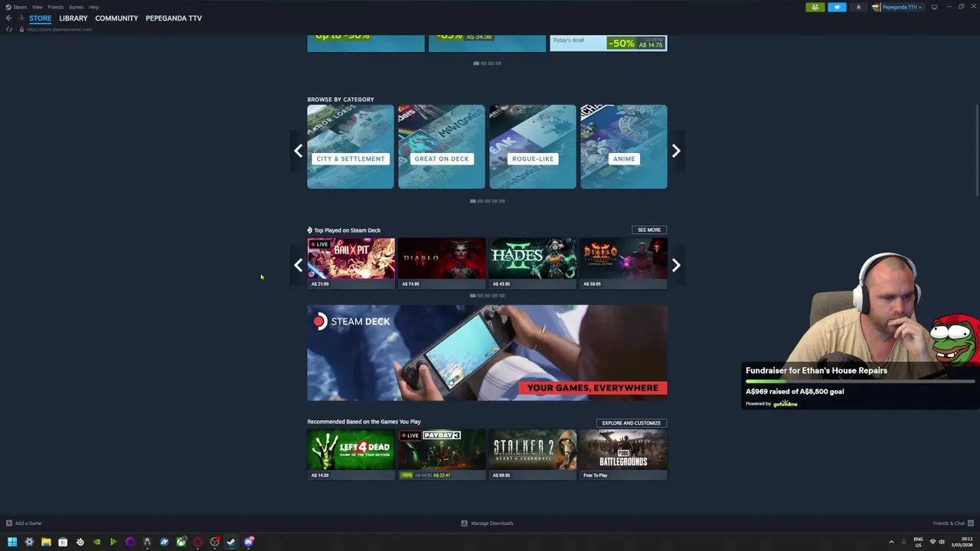Open the Diablo IV game card
Viewport: 980px width, 551px height.
click(442, 263)
